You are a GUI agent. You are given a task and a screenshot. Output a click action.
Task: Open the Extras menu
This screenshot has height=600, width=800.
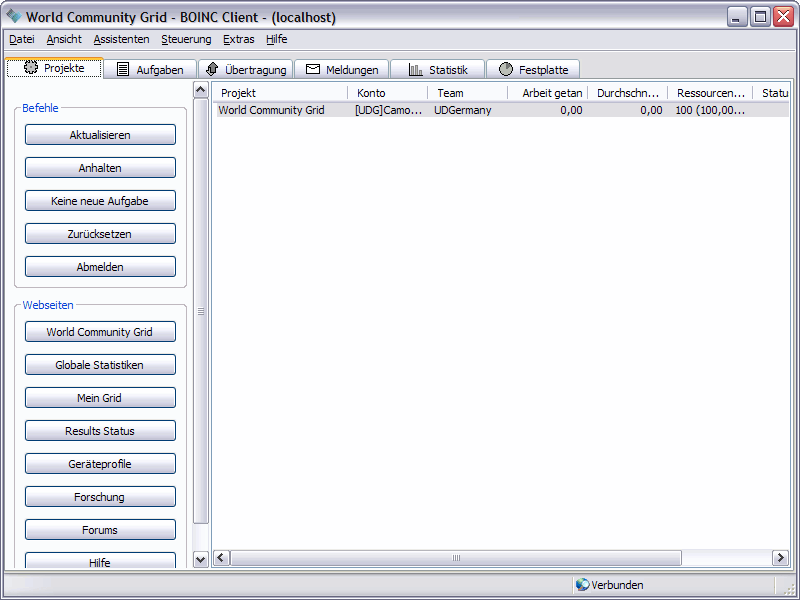(x=238, y=39)
